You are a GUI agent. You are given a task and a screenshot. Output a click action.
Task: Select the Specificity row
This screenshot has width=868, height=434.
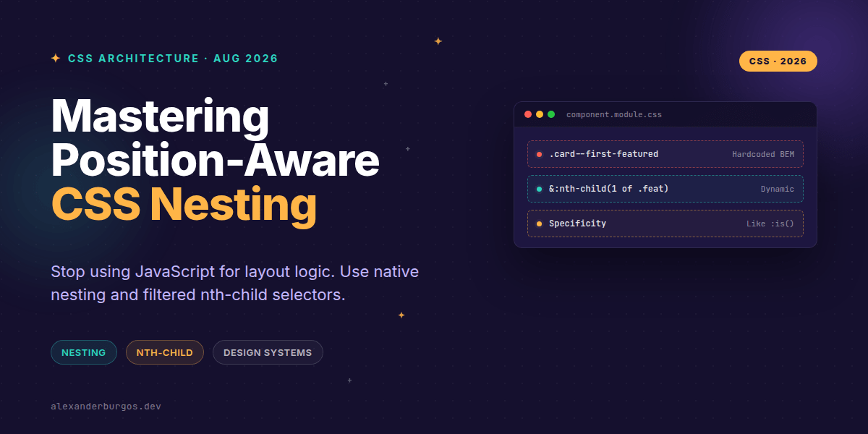pos(665,224)
